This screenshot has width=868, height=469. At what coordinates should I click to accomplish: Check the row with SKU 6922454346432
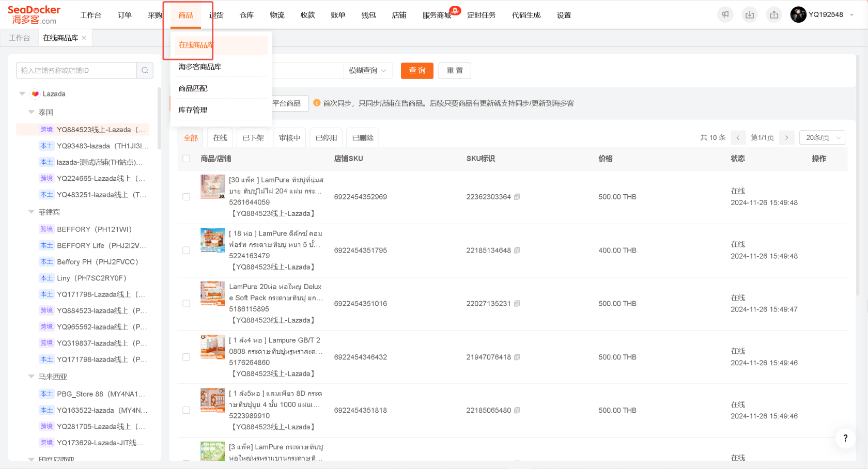tap(187, 357)
